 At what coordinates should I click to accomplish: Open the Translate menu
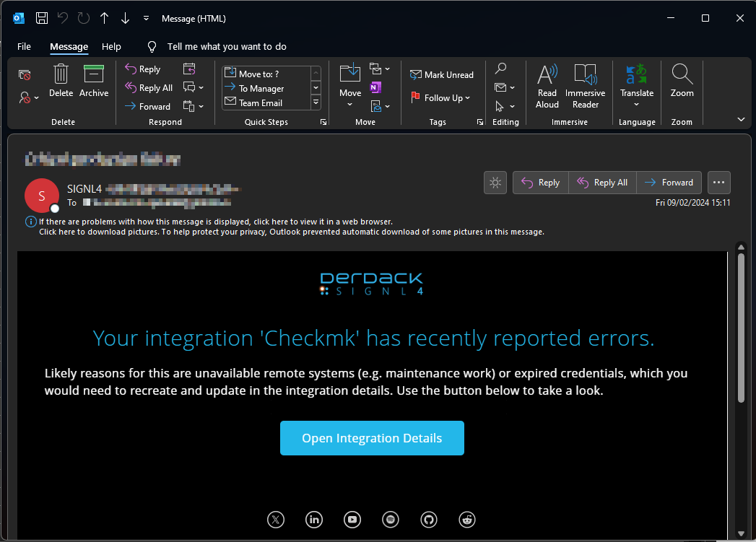[x=637, y=86]
